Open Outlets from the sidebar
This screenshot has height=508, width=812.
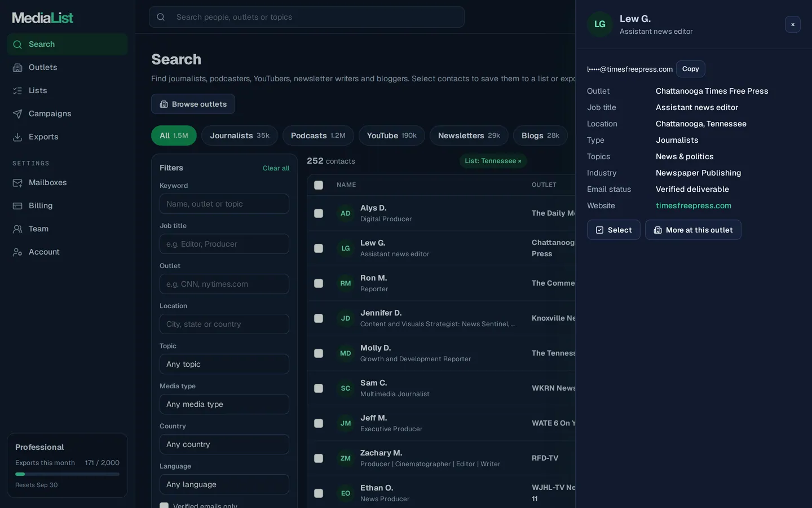67,67
